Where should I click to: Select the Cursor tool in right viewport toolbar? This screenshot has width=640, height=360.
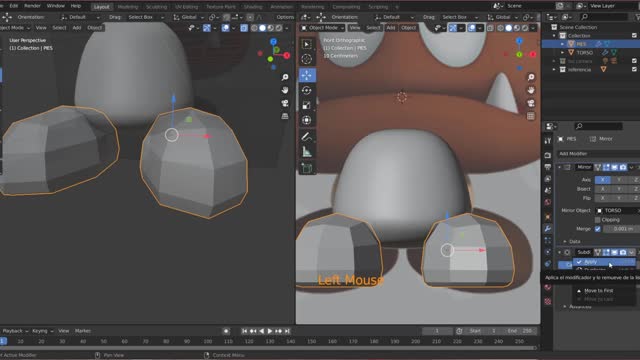tap(307, 59)
